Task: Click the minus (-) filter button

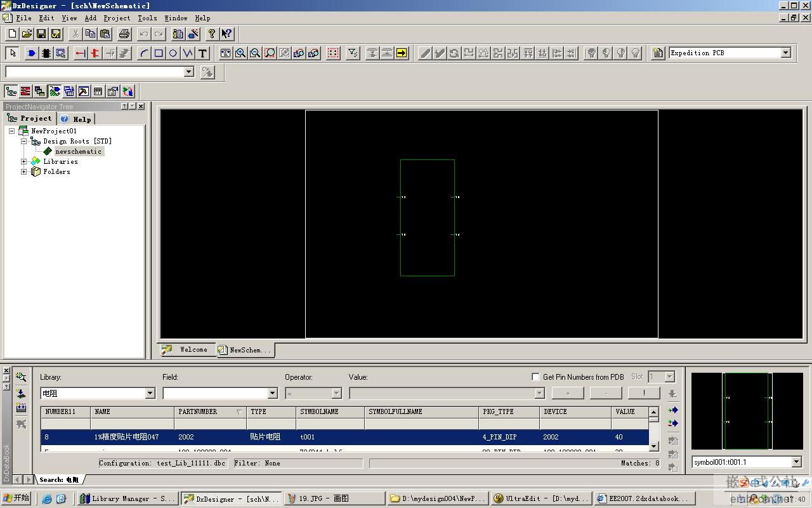Action: coord(606,393)
